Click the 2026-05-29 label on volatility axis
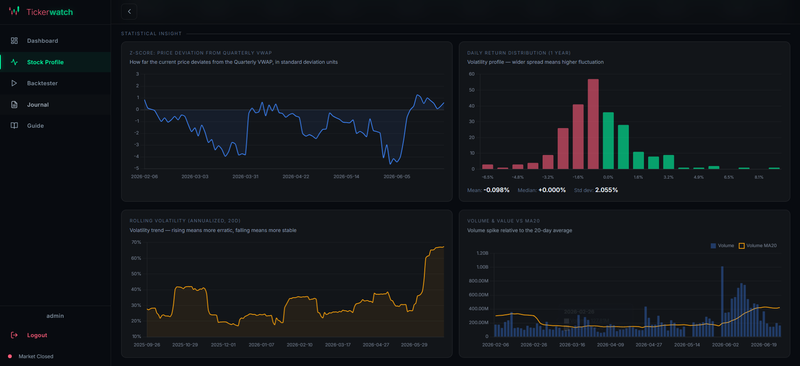Screen dimensions: 800x366 pos(414,345)
